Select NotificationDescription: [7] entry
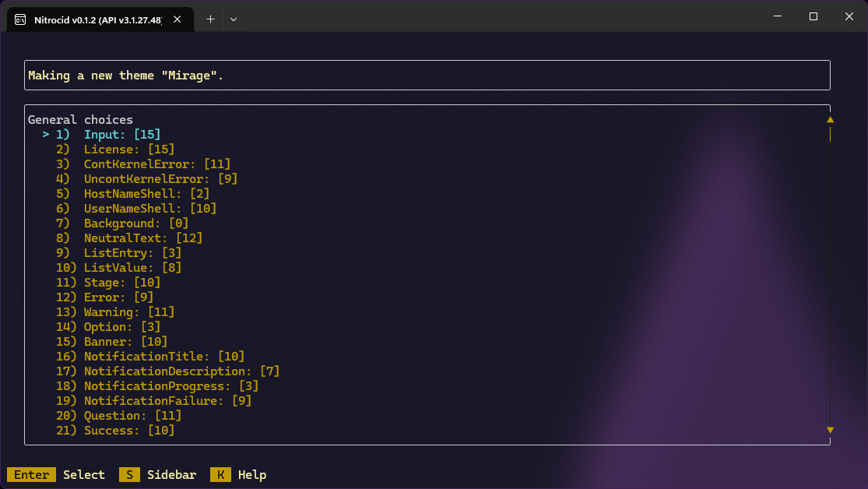Screen dimensions: 868x489 click(181, 371)
